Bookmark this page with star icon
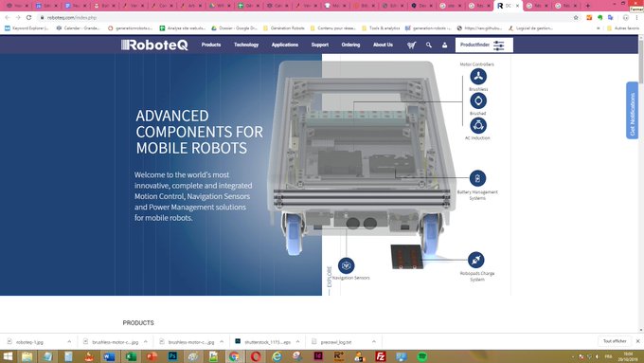Screen dimensions: 644x363 coord(576,18)
